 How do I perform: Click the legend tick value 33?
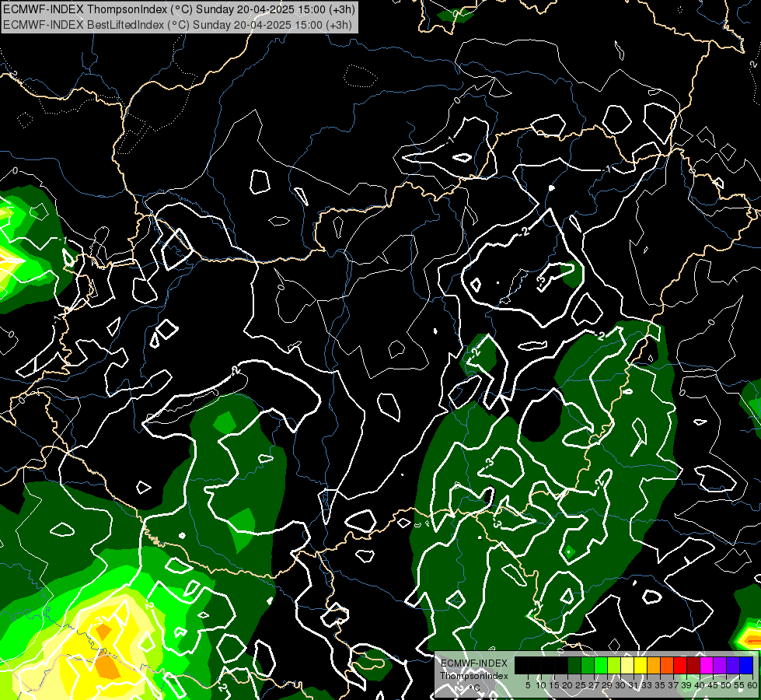[647, 685]
